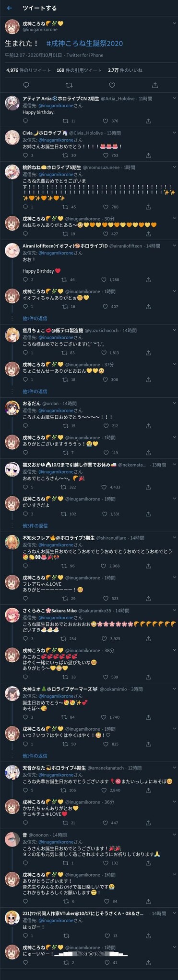Expand 他1件の返信 under 癒月ちょこ
The image size is (178, 980).
pos(35,391)
